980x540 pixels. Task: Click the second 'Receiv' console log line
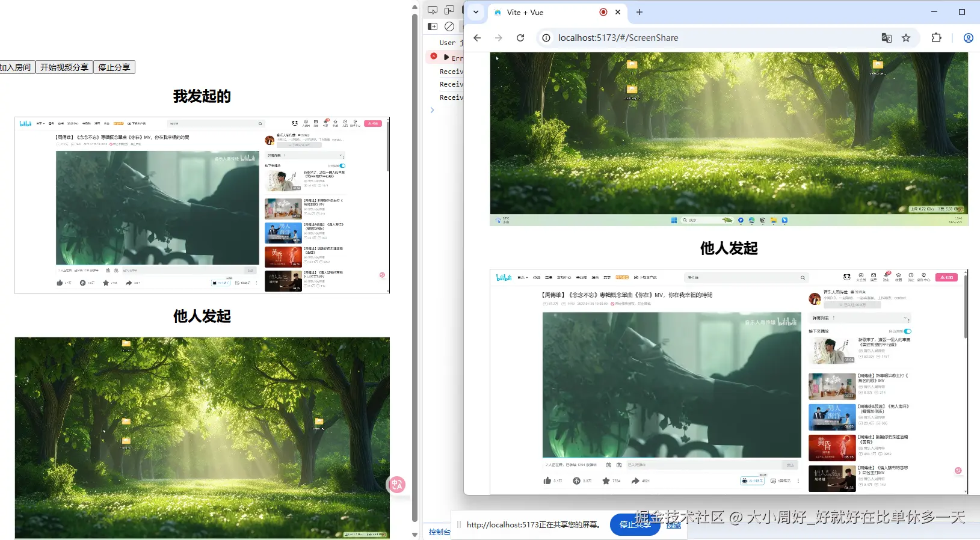(x=451, y=84)
